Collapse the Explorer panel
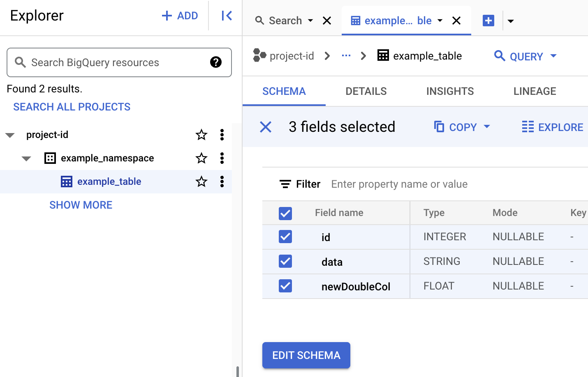Image resolution: width=588 pixels, height=377 pixels. click(227, 16)
